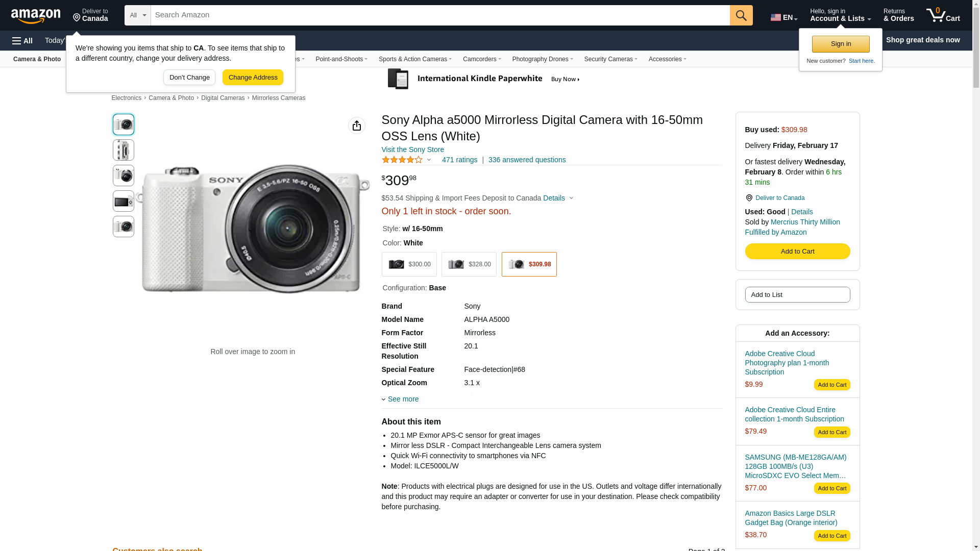
Task: Expand the Add to List dropdown
Action: click(x=797, y=295)
